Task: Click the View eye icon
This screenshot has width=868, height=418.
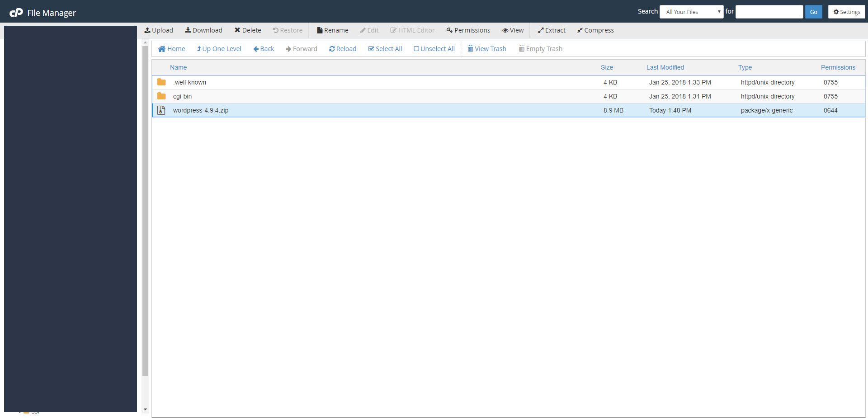Action: [505, 30]
